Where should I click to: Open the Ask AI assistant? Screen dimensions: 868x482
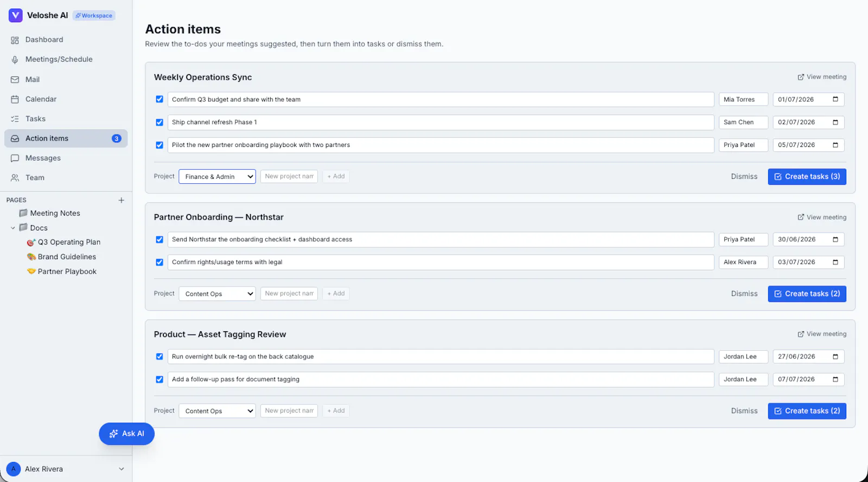point(126,434)
